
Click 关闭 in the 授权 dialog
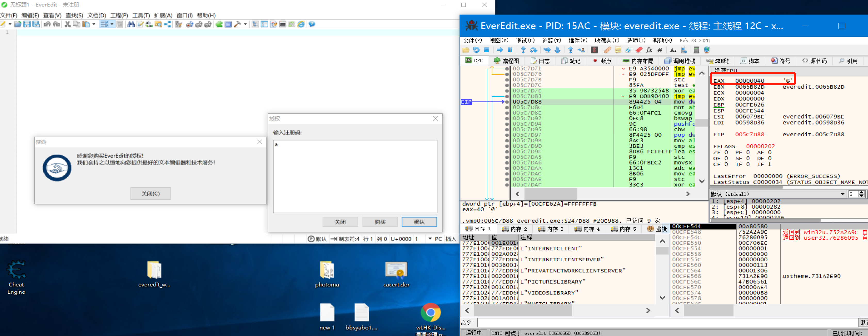(x=340, y=222)
